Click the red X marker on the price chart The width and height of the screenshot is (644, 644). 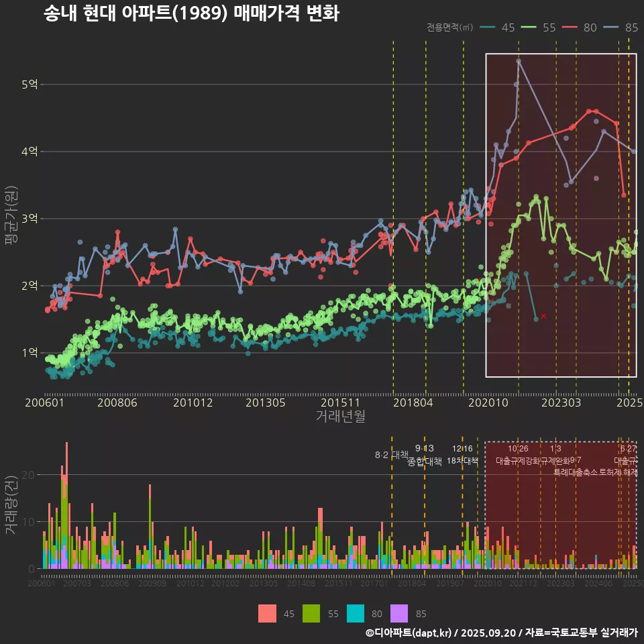click(543, 315)
